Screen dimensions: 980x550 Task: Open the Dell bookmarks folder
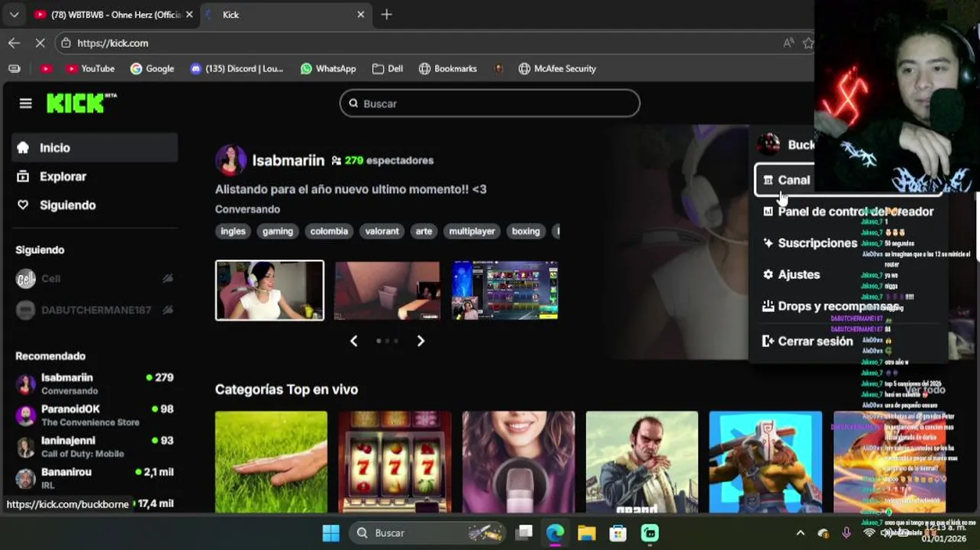click(x=388, y=69)
